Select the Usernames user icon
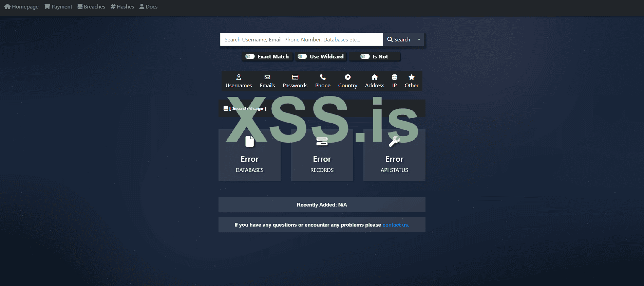Image resolution: width=644 pixels, height=286 pixels. click(239, 77)
